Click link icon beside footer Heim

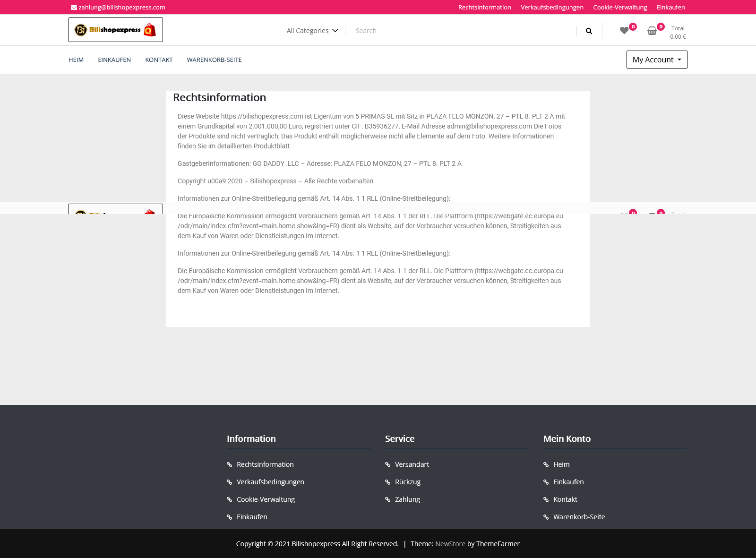[x=546, y=465]
